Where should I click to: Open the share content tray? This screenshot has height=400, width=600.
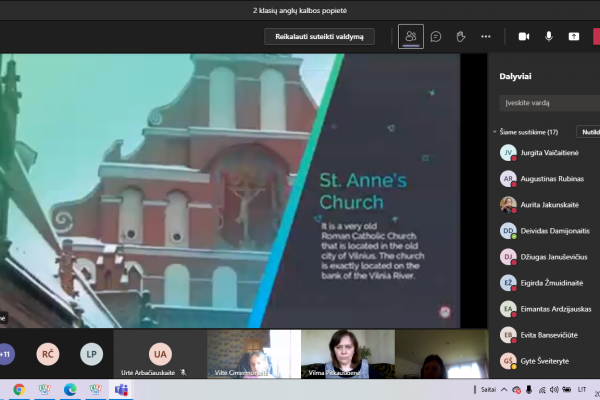[574, 36]
